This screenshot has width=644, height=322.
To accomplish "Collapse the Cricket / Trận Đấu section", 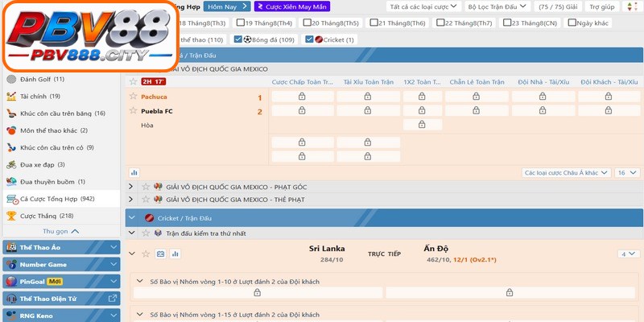I will coord(132,218).
